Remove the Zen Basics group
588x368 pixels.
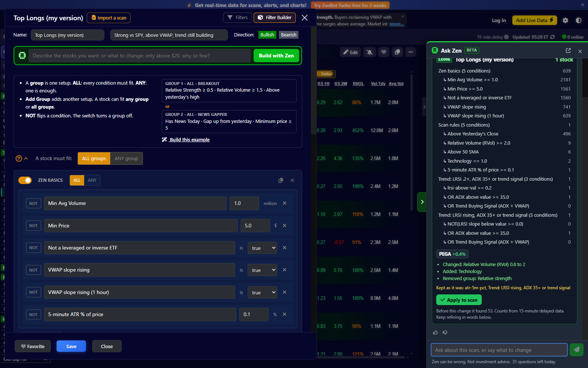pos(292,180)
